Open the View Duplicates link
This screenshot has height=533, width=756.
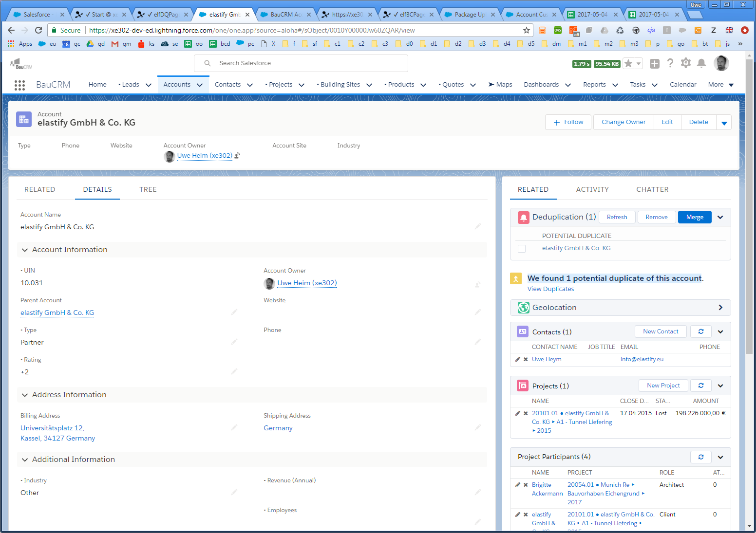(550, 289)
